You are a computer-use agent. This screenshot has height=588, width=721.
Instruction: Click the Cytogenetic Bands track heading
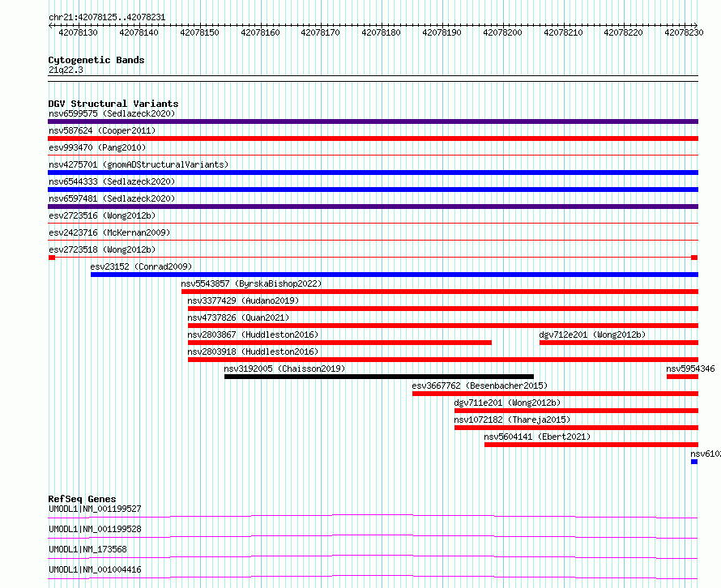coord(96,60)
